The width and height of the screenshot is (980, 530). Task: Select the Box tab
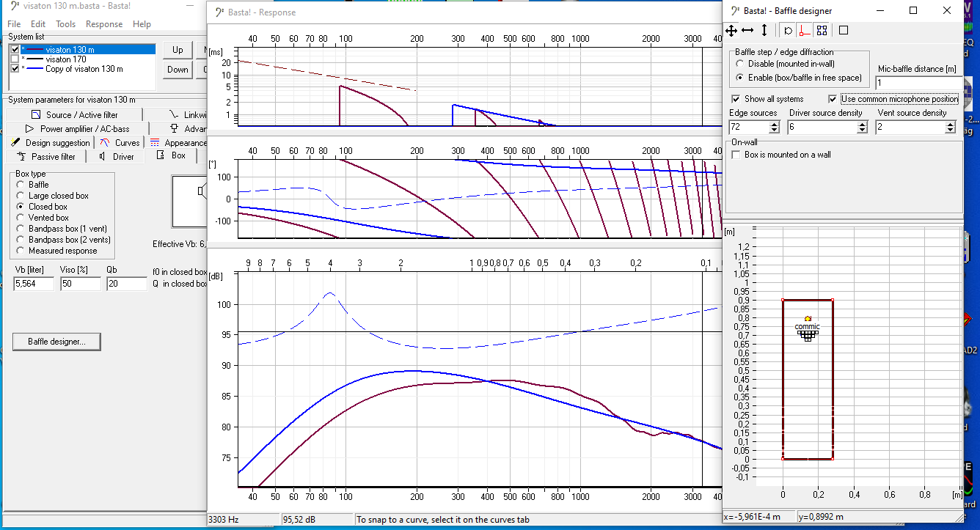pyautogui.click(x=171, y=155)
